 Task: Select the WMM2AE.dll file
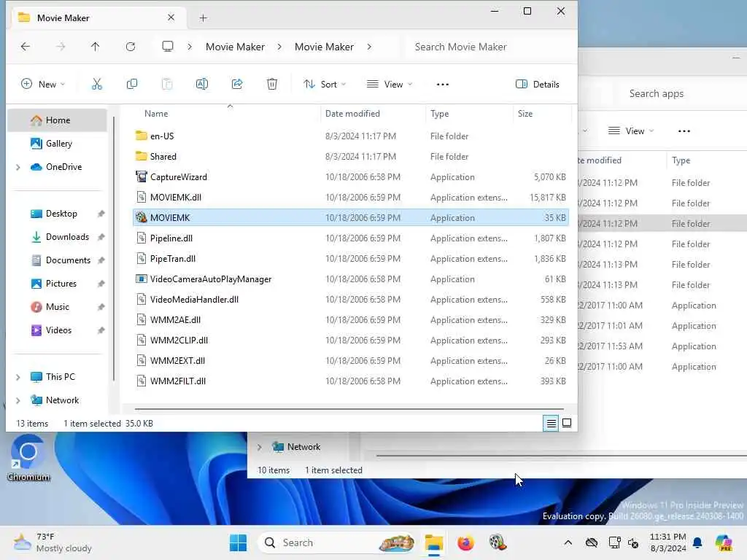351,320
